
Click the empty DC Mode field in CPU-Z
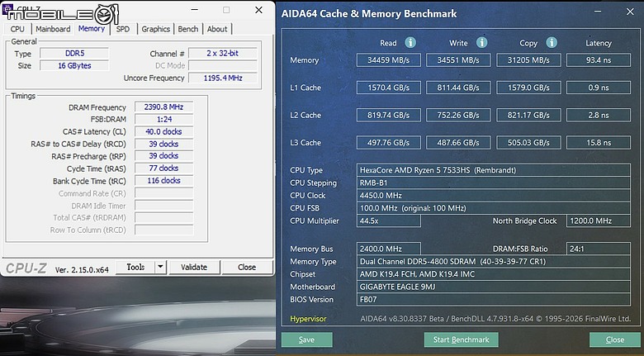tap(223, 66)
